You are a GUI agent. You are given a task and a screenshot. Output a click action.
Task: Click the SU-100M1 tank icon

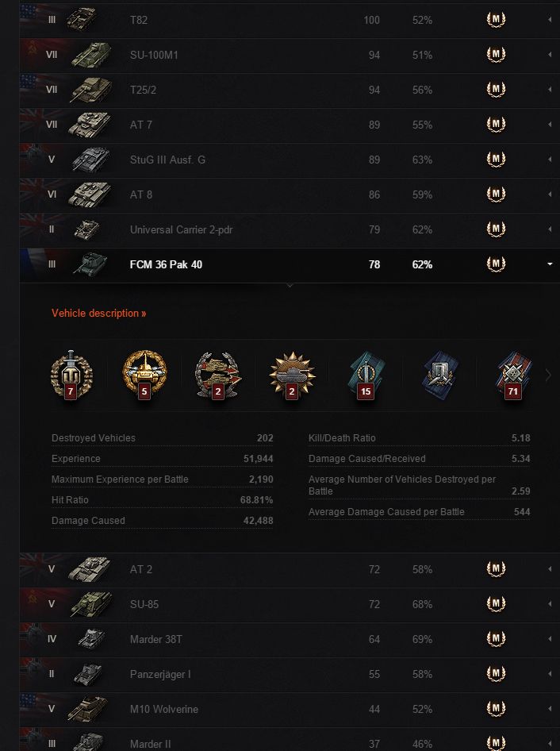click(x=90, y=55)
